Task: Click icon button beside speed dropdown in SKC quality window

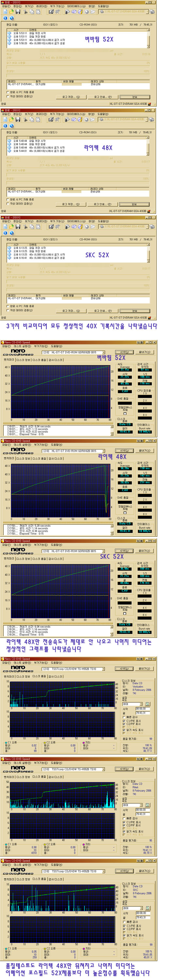Action: [148, 908]
